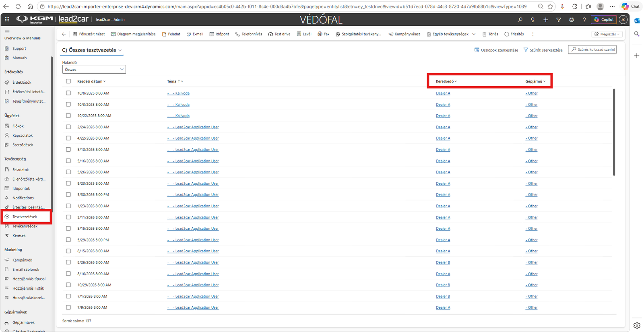Open Dealer B link in 8/26/2026 row

tap(443, 262)
